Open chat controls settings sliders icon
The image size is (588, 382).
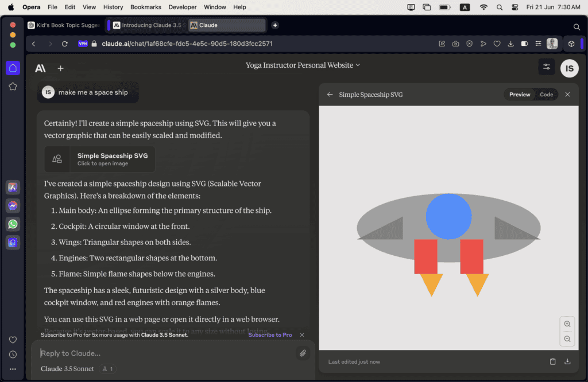pos(547,67)
